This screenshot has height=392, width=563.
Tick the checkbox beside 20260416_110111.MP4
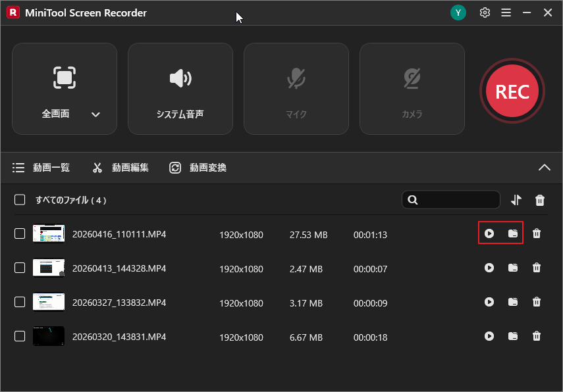pyautogui.click(x=19, y=233)
